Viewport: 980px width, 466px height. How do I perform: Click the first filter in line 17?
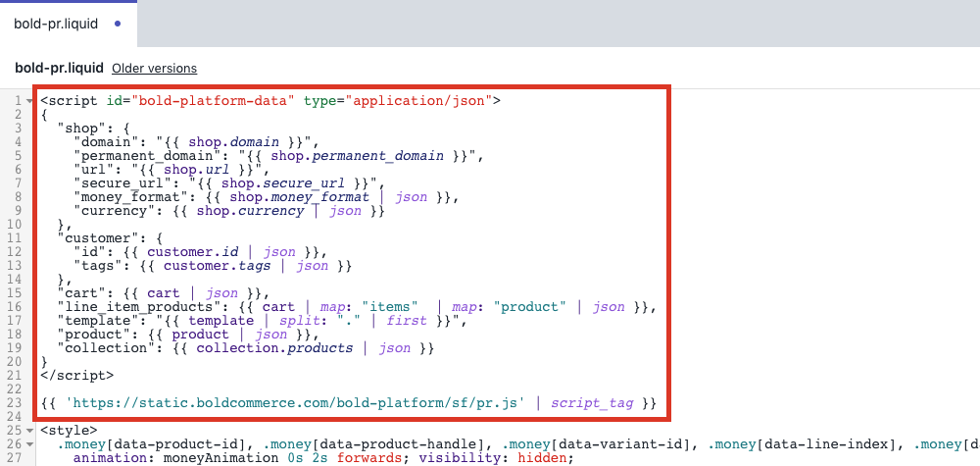click(407, 321)
